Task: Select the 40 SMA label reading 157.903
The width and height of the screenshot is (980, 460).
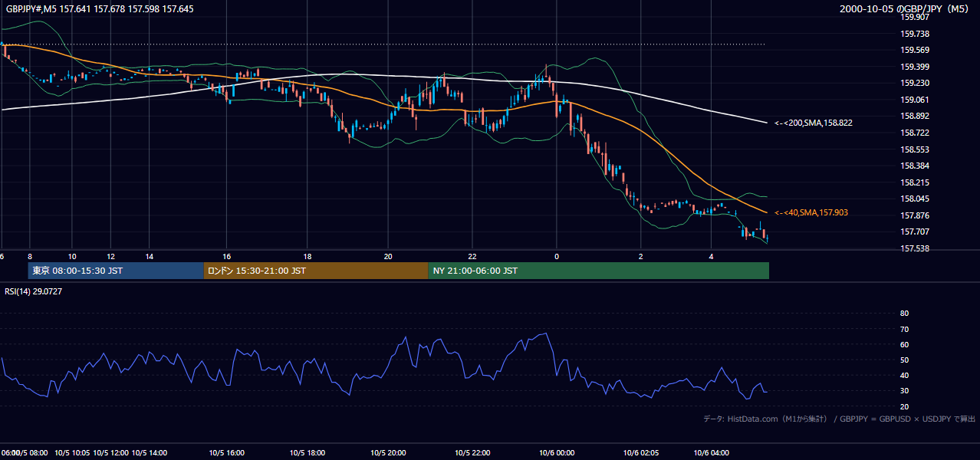Action: (811, 212)
